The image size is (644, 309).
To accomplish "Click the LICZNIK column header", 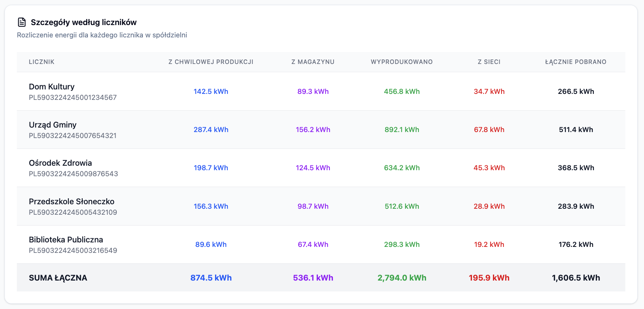I will [42, 62].
